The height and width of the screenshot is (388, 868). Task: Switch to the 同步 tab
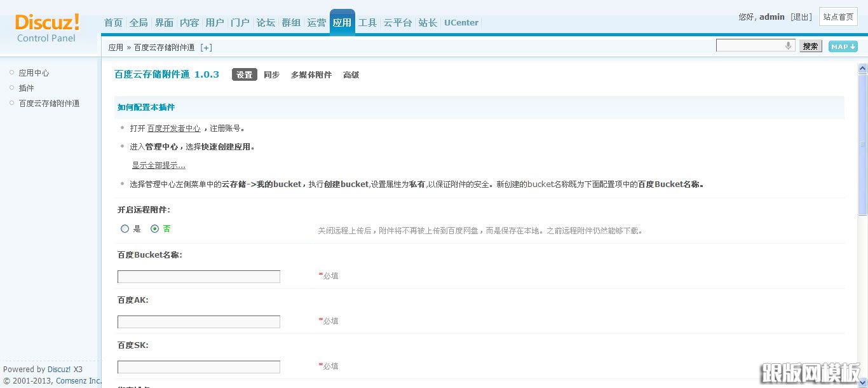pyautogui.click(x=271, y=74)
